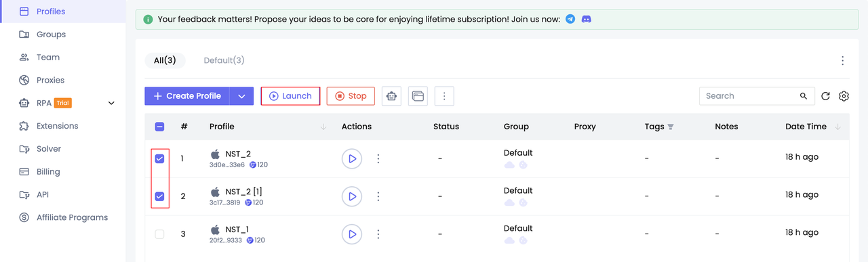Open the Telegram link icon

[570, 19]
